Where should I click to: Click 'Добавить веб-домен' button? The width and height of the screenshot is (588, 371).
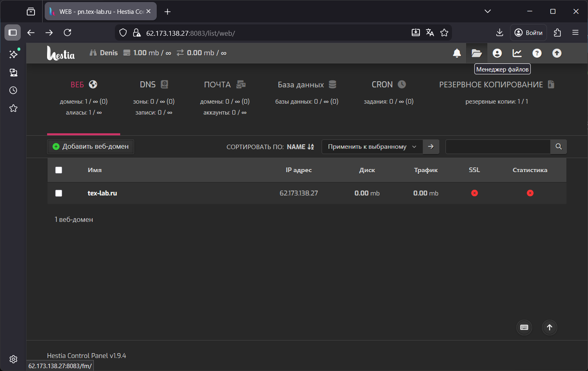click(91, 147)
